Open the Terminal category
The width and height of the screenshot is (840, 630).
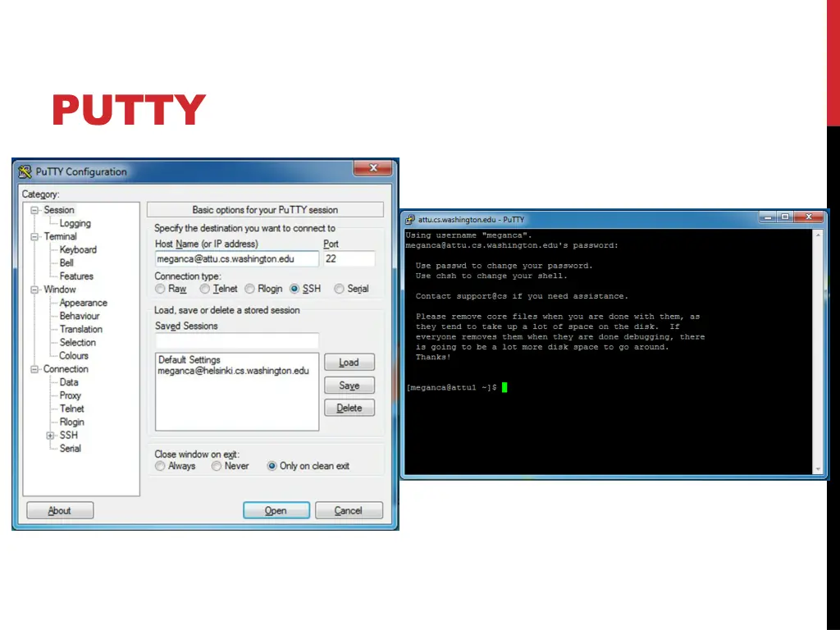tap(60, 236)
